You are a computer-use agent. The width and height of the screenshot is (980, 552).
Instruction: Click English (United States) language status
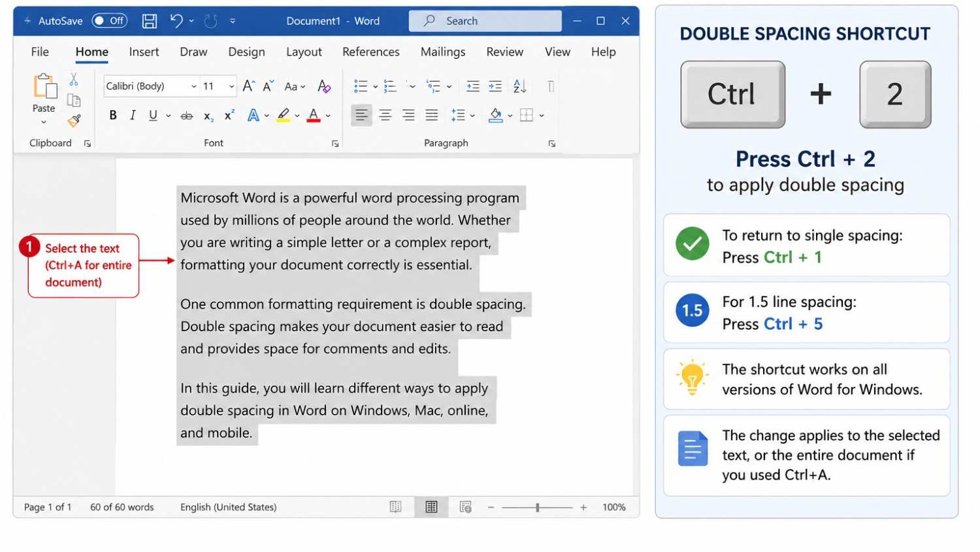click(x=228, y=507)
